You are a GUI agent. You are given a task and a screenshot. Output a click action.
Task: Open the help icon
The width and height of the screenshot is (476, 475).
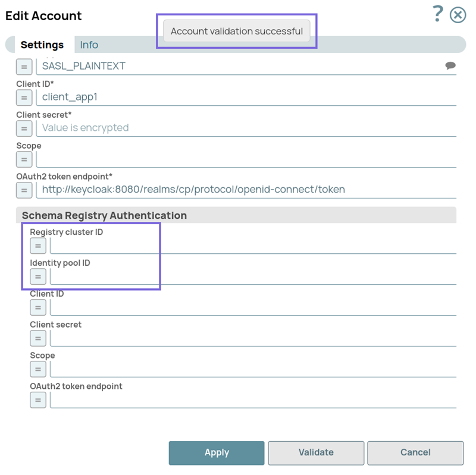pos(438,15)
